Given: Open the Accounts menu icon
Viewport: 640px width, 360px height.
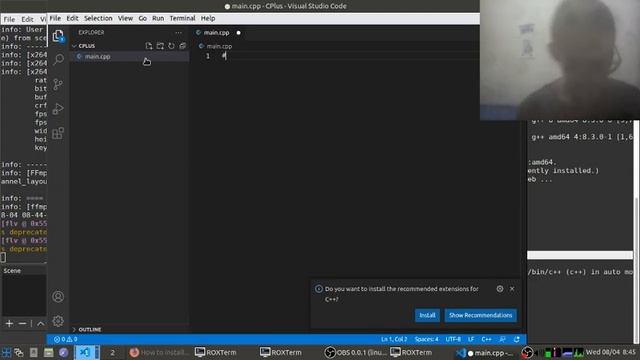Looking at the screenshot, I should pos(58,297).
